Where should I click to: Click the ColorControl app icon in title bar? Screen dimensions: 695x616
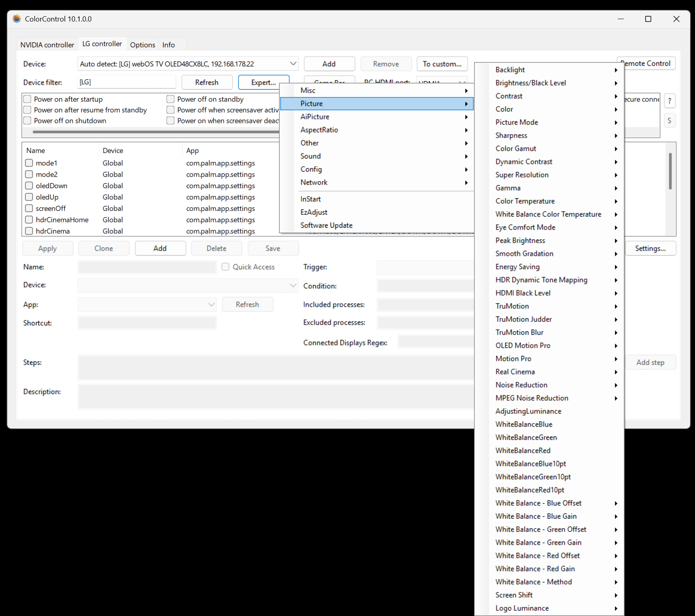pos(16,19)
